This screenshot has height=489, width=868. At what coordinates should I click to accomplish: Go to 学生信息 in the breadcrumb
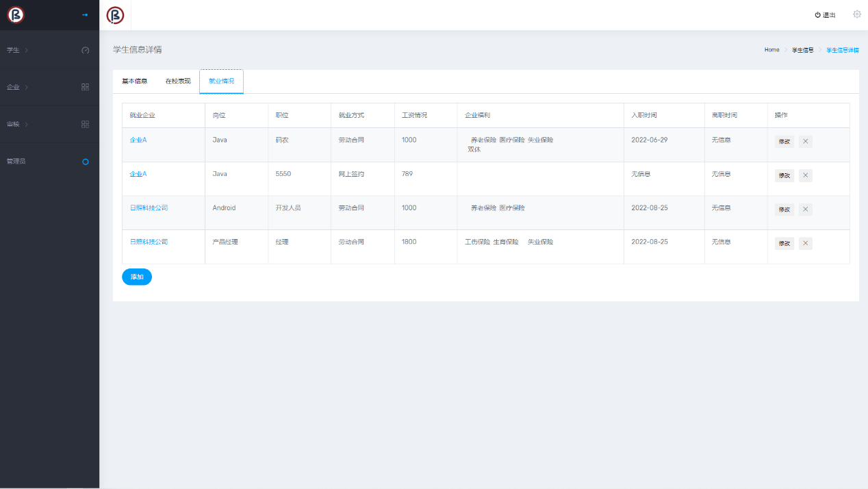(802, 50)
